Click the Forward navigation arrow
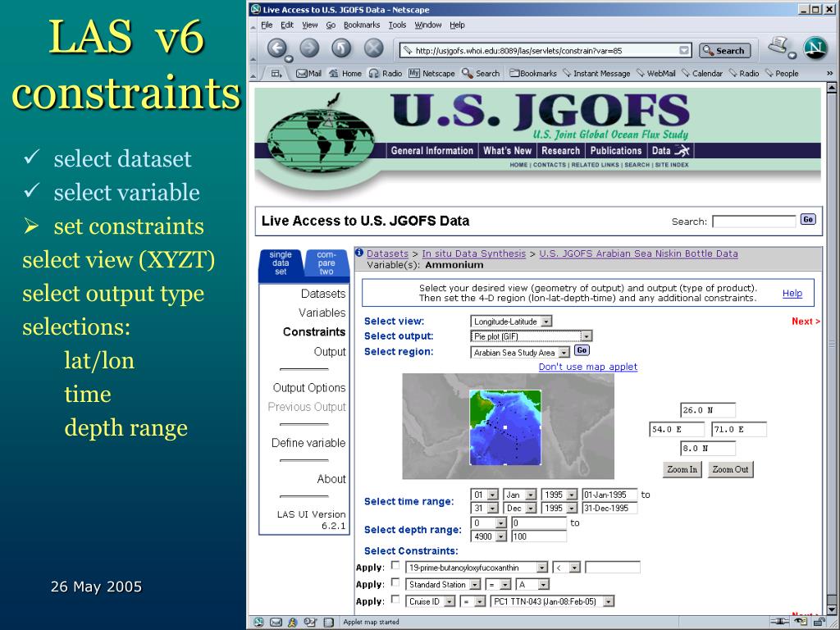This screenshot has width=840, height=630. pos(309,48)
